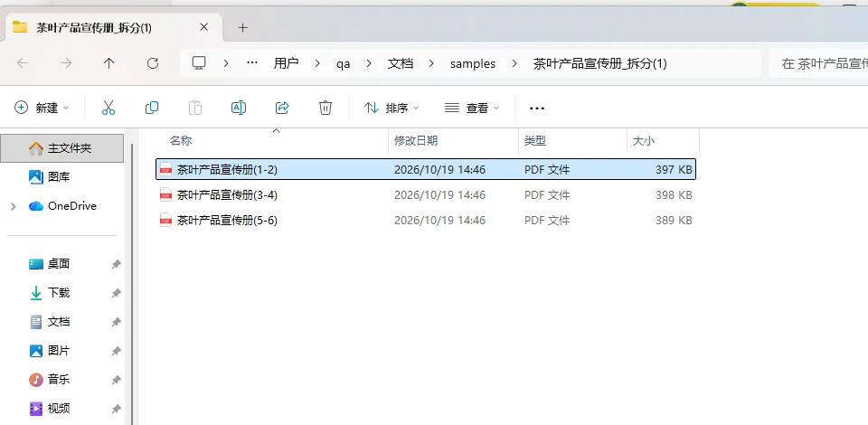Click the Cut scissors icon
Viewport: 868px width, 425px height.
108,108
